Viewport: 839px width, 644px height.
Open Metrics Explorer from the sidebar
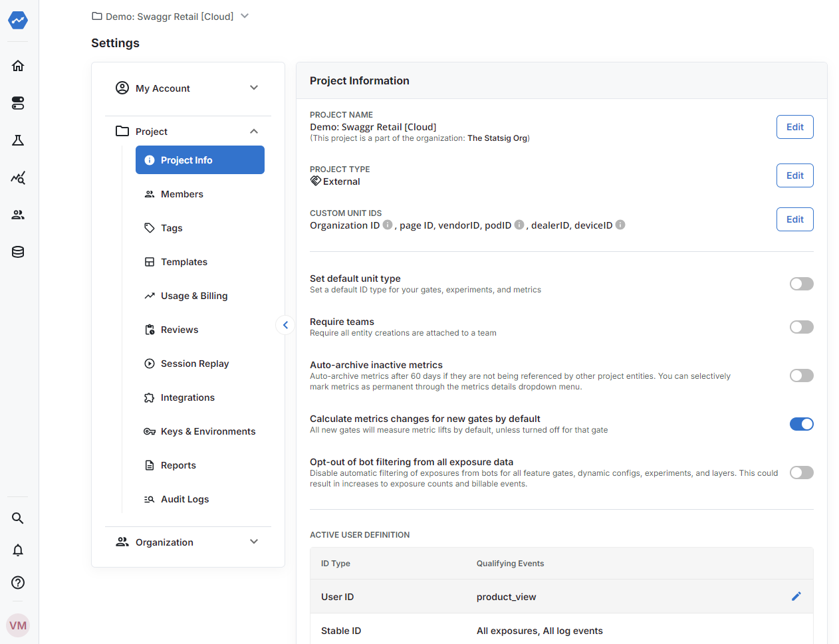click(x=17, y=177)
